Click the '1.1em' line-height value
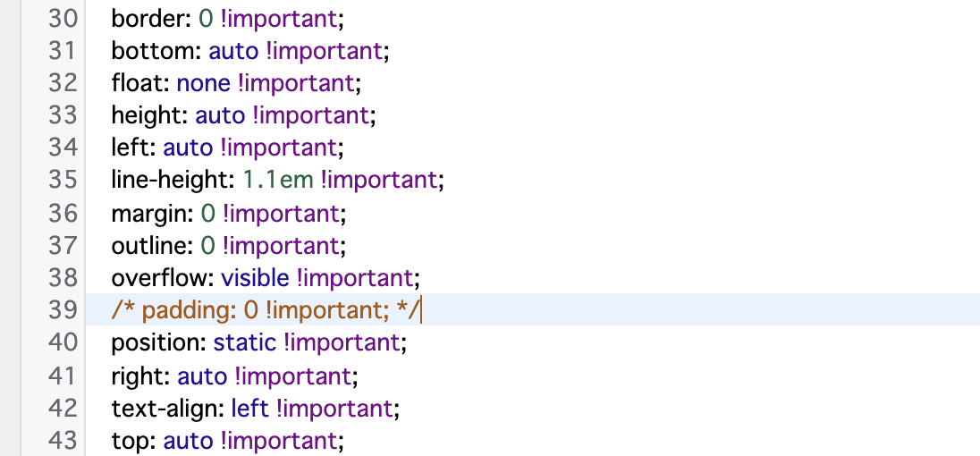Viewport: 980px width, 456px height. click(278, 180)
